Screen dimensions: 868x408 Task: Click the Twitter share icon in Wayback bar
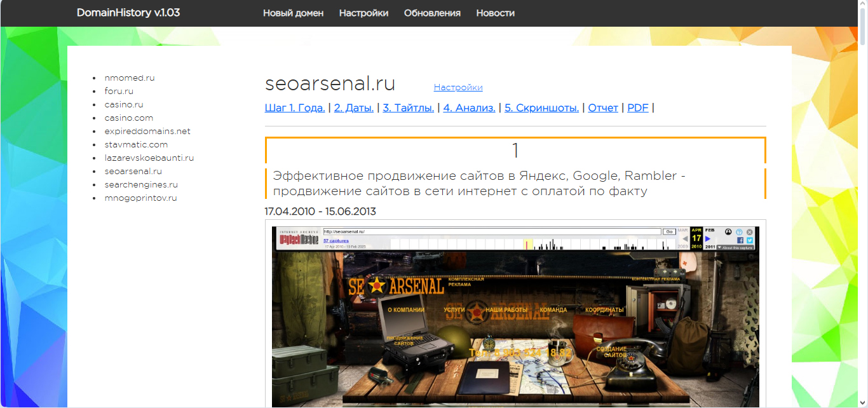(750, 241)
